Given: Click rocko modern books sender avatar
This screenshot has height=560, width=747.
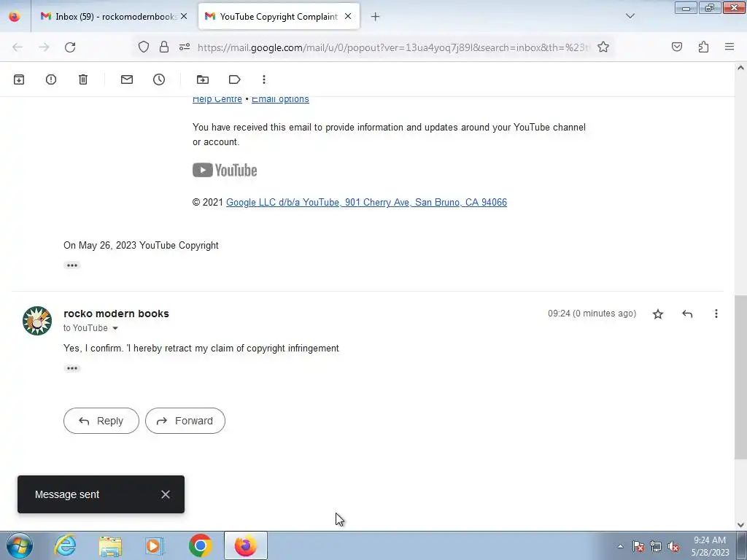Looking at the screenshot, I should point(37,321).
